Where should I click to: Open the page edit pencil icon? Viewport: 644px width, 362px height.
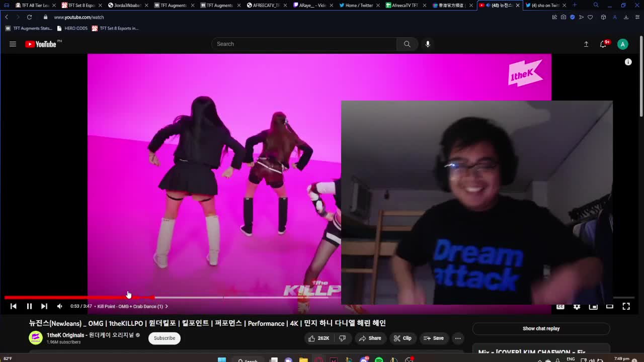click(x=554, y=17)
